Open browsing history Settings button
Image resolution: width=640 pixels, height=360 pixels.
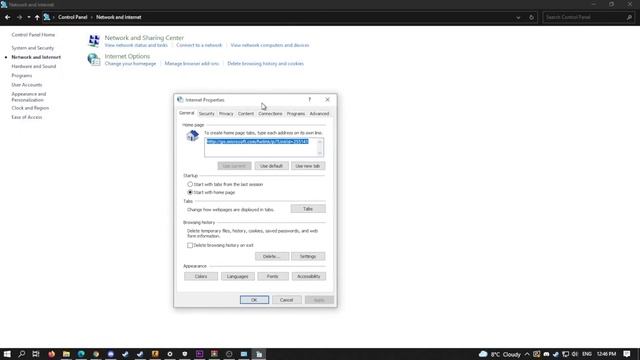pos(308,256)
